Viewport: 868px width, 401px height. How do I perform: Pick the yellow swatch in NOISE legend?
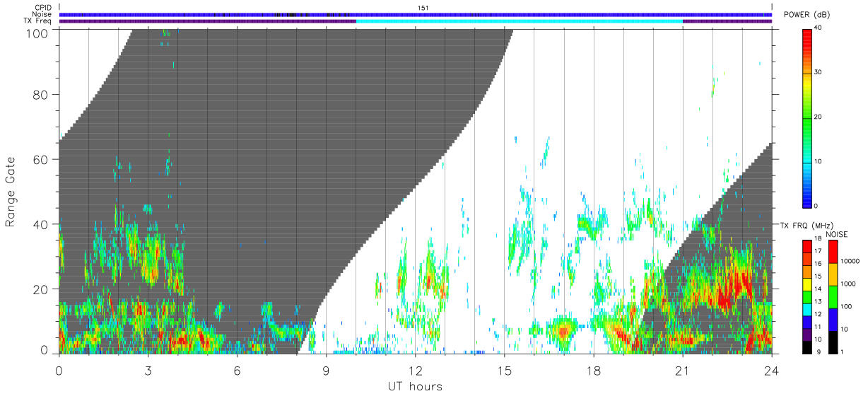(x=833, y=273)
